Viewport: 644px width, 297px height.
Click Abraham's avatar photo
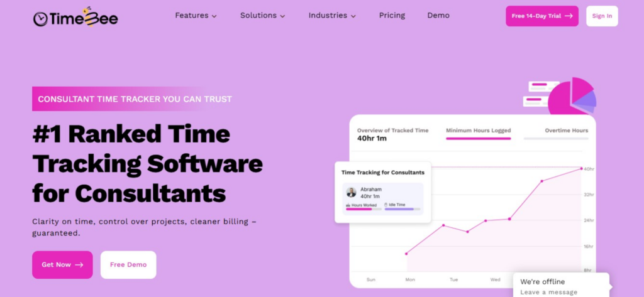coord(351,192)
